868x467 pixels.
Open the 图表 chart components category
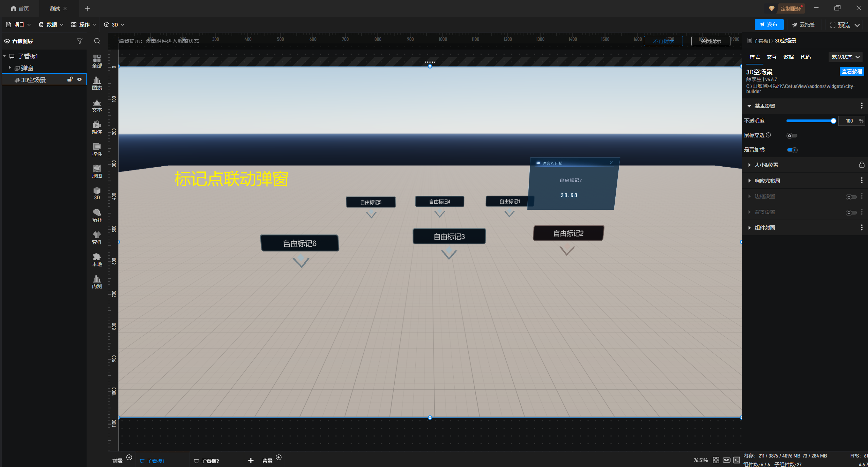coord(97,83)
